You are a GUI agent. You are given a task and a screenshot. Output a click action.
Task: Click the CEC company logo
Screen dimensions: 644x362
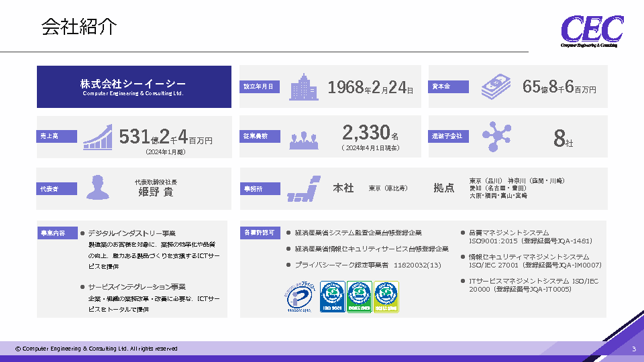click(592, 30)
